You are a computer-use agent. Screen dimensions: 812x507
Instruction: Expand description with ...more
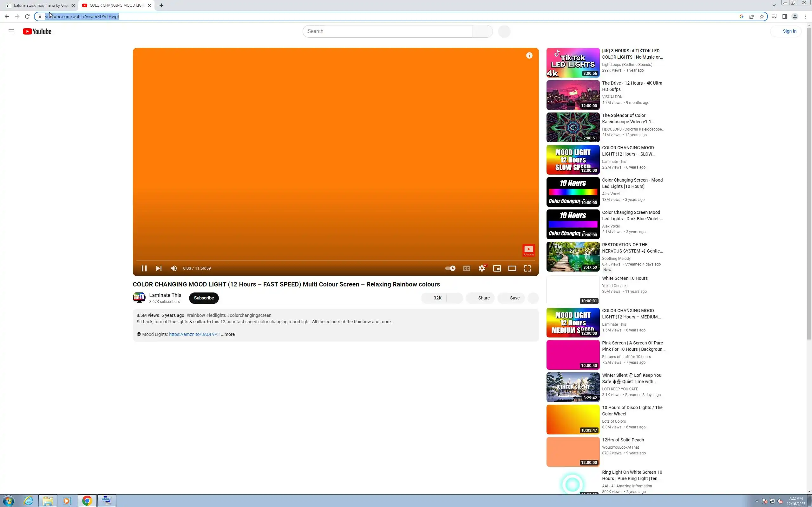coord(228,334)
